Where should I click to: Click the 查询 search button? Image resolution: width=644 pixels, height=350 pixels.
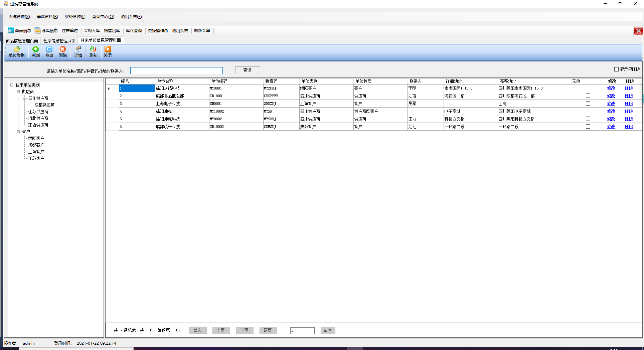coord(248,70)
